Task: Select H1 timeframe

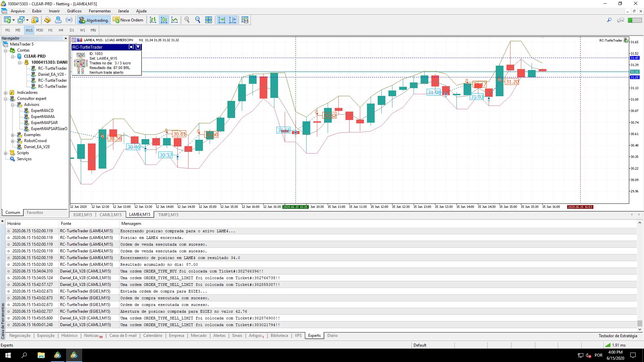Action: coord(50,30)
